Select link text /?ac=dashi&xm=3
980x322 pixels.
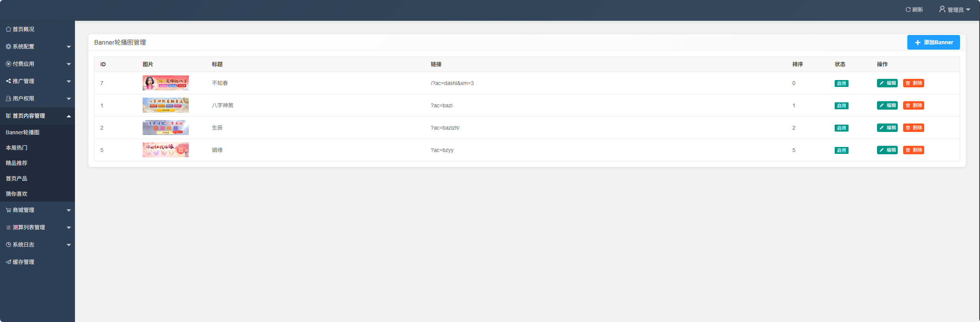point(452,83)
